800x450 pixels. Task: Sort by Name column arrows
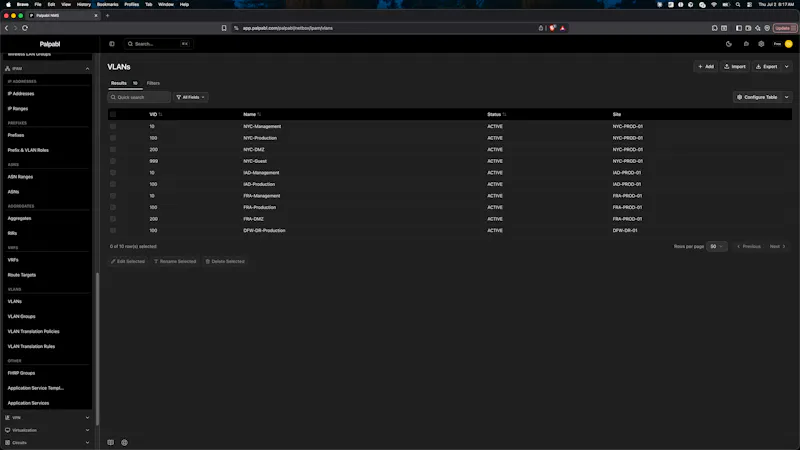coord(259,114)
